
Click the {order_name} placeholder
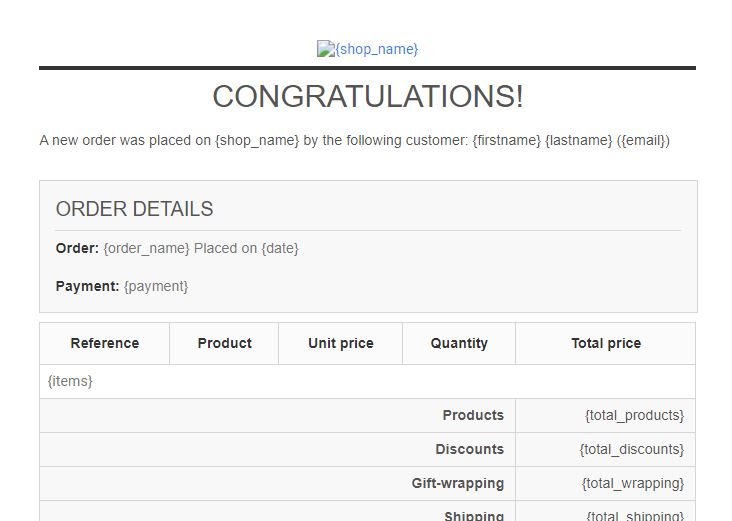(x=146, y=248)
